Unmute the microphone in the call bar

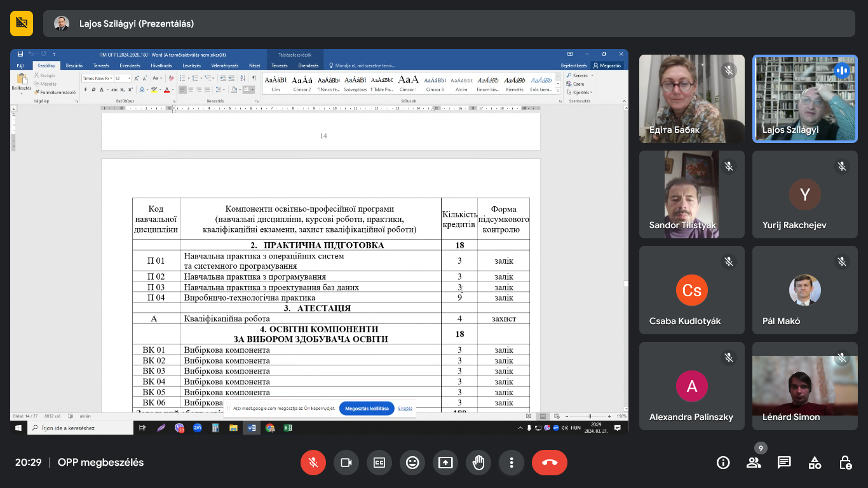pyautogui.click(x=313, y=463)
